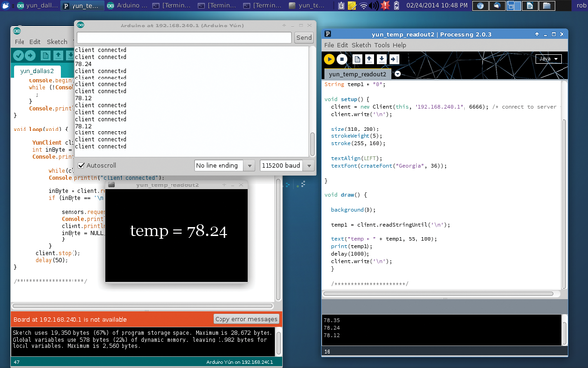Click the Open sketch arrow icon in Processing
The width and height of the screenshot is (588, 368).
point(369,59)
